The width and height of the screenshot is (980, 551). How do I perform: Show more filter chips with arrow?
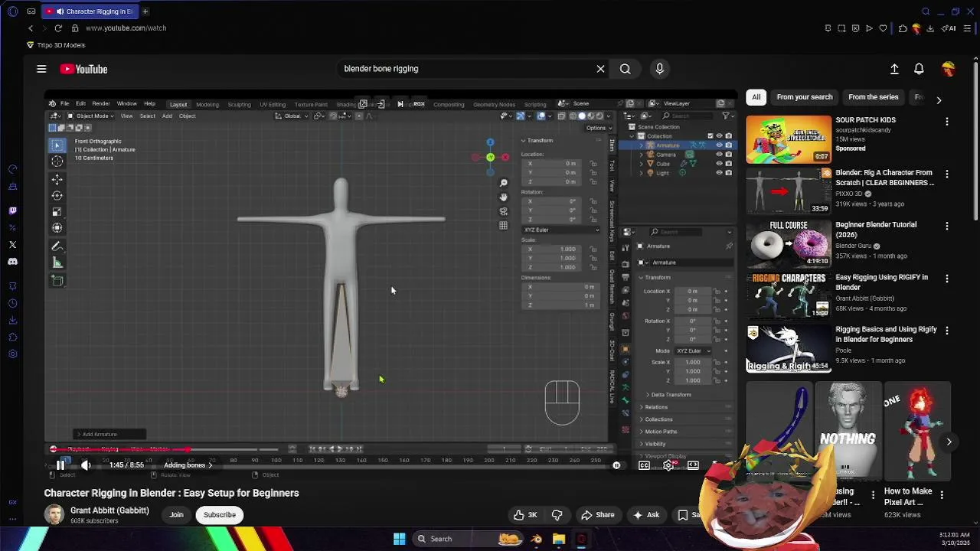(x=939, y=99)
